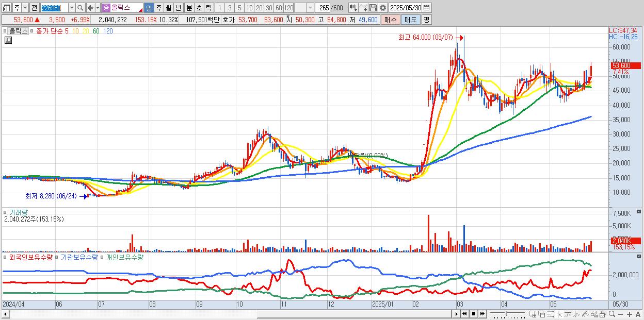Screen dimensions: 644x320
Task: Click the trend line drawing icon
Action: click(585, 314)
